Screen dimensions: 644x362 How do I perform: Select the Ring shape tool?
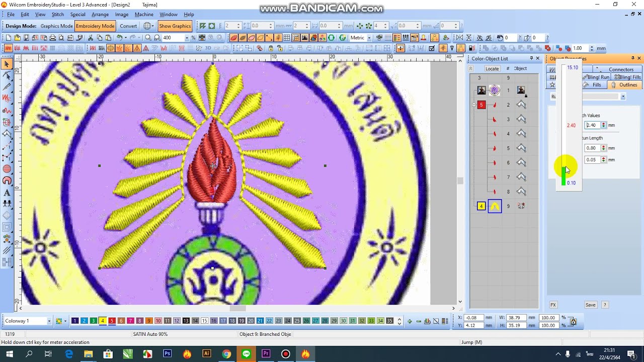click(x=7, y=180)
